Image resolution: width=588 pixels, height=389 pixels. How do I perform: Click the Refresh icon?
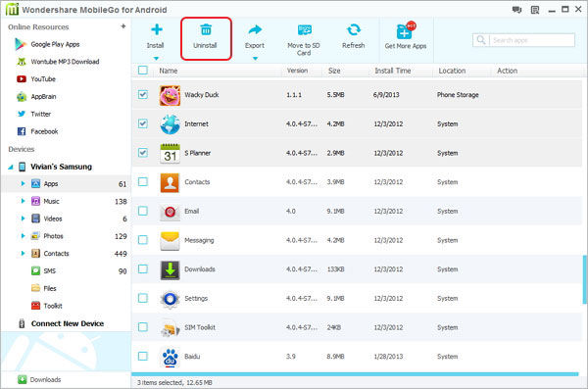(x=353, y=29)
